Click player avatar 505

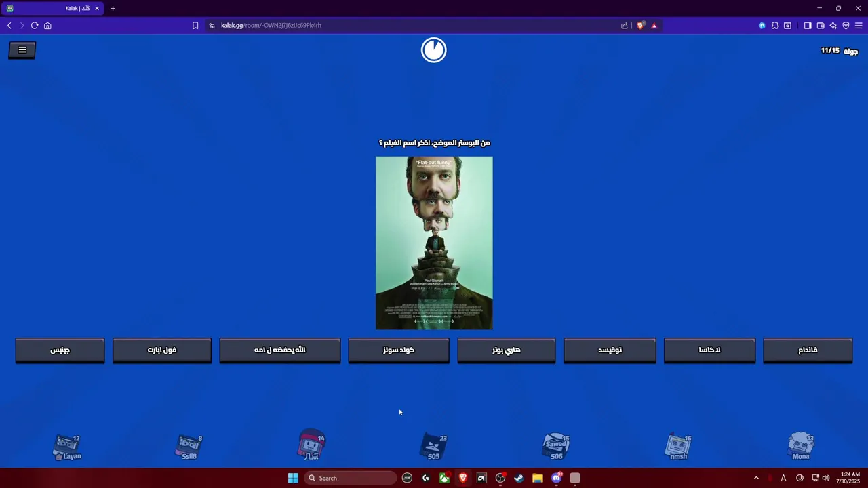point(433,447)
